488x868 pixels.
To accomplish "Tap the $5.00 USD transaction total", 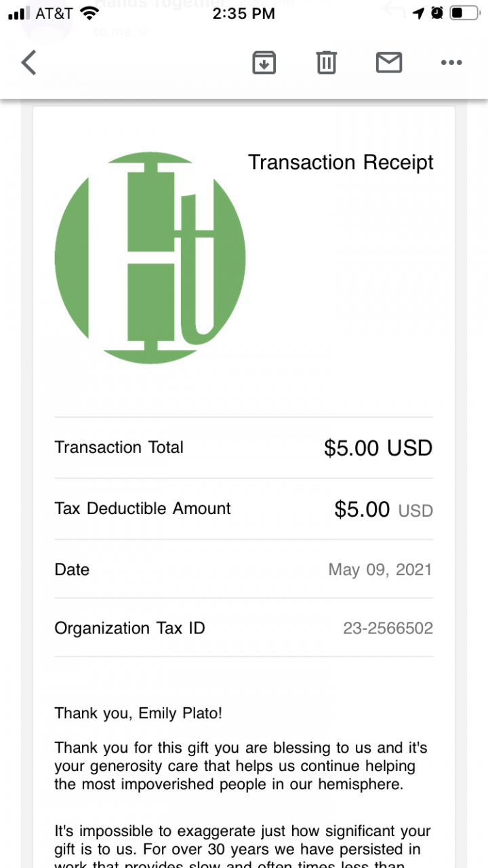I will [378, 448].
